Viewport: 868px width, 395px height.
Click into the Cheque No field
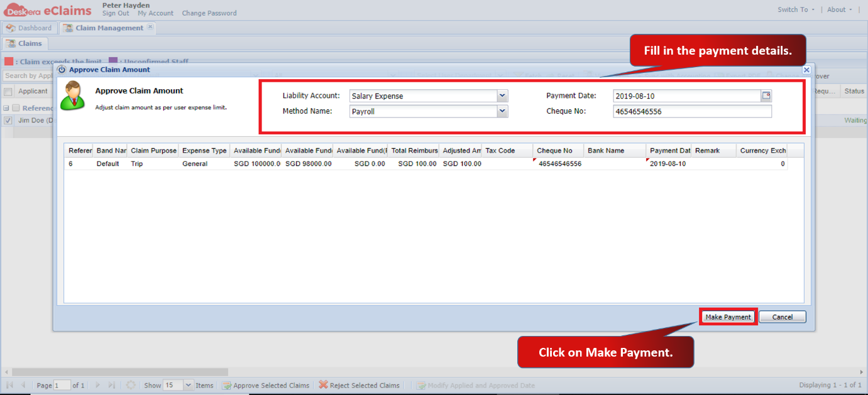click(692, 112)
